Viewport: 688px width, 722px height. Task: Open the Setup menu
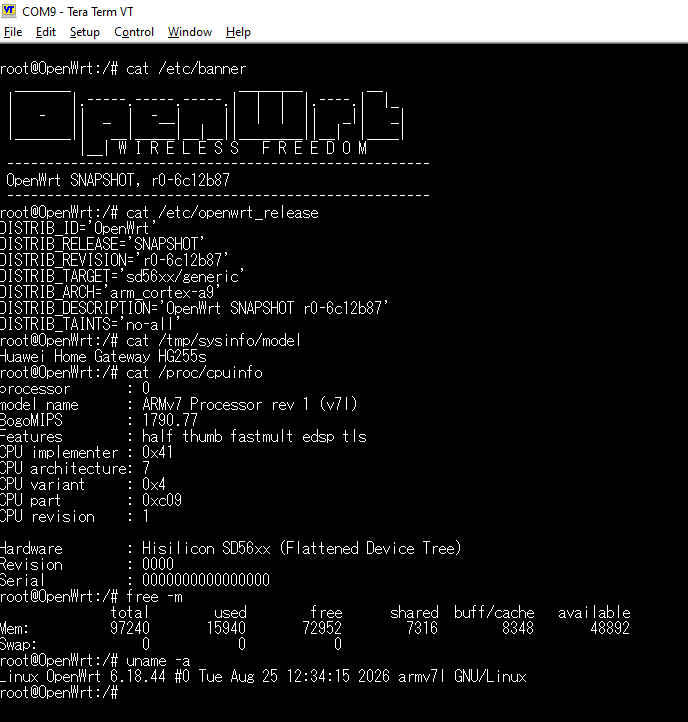click(85, 32)
